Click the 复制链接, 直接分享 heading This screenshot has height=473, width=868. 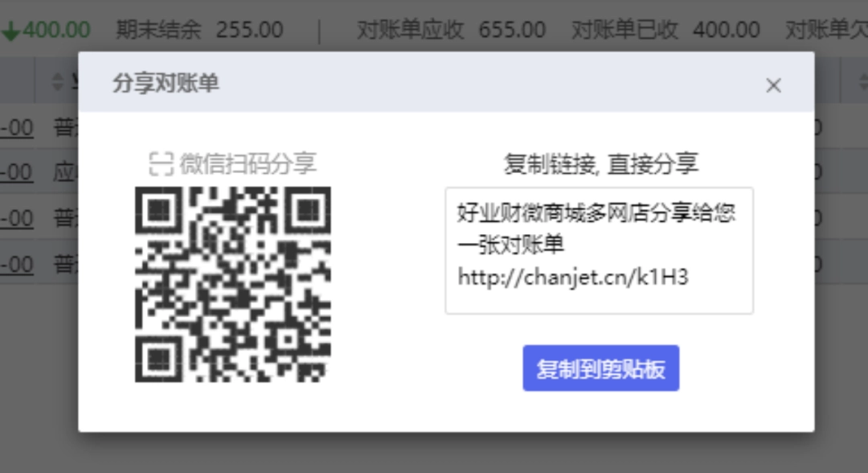coord(600,164)
